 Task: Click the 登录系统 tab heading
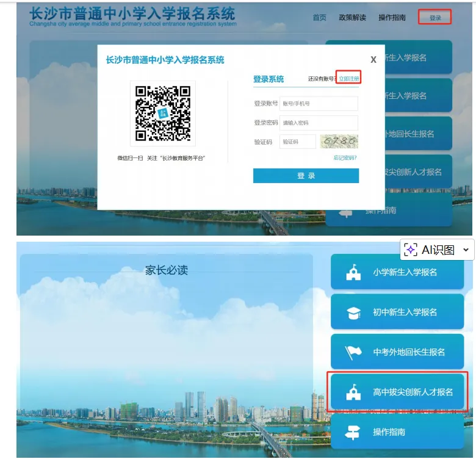click(x=269, y=79)
